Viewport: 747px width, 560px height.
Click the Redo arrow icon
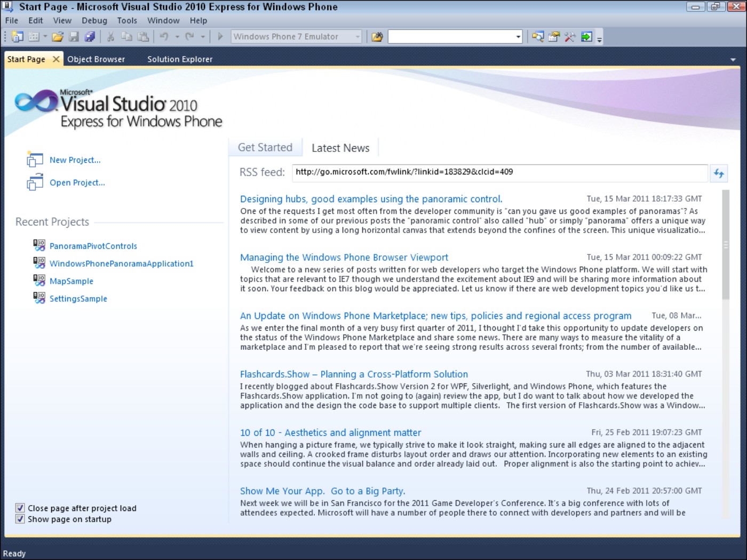coord(189,37)
